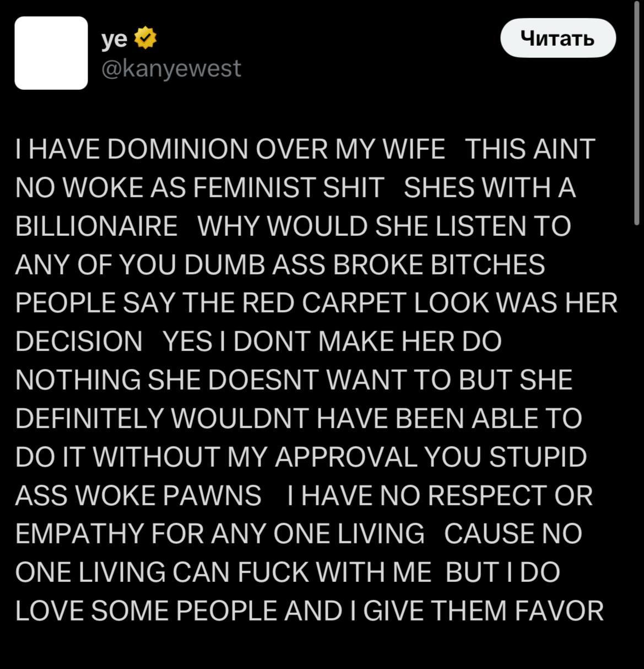644x669 pixels.
Task: Click the last line LOVE SOME PEOPLE
Action: pyautogui.click(x=310, y=611)
